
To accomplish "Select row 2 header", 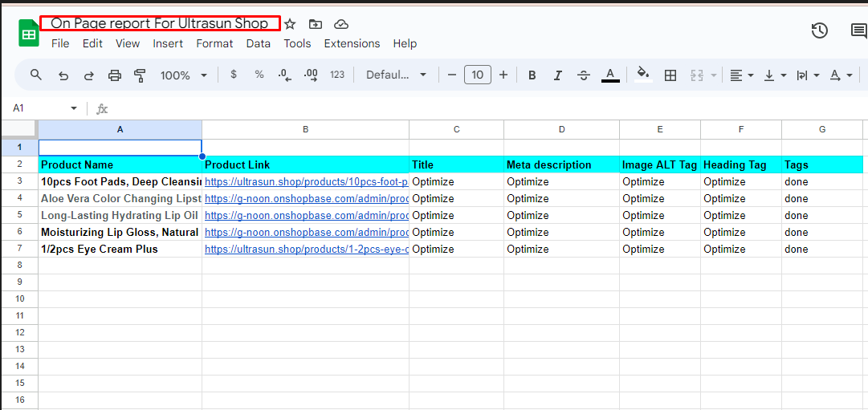I will (19, 165).
